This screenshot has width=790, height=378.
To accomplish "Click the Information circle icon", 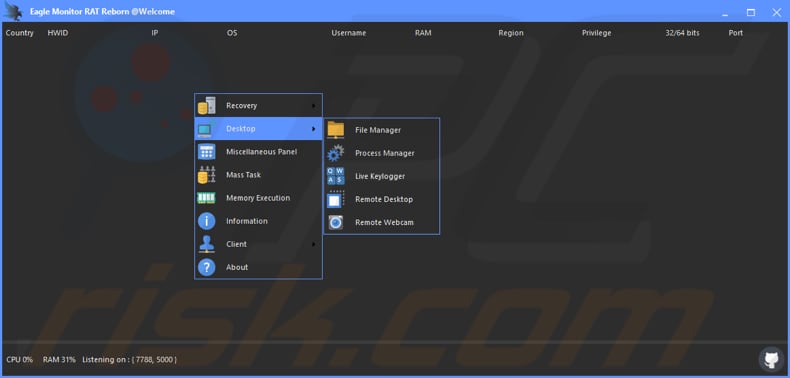I will (x=207, y=221).
